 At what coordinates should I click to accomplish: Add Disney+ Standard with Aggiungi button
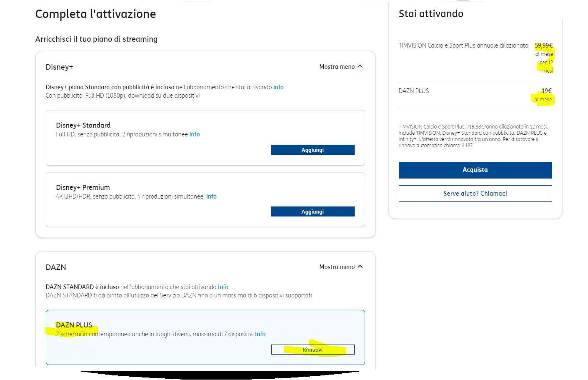313,150
